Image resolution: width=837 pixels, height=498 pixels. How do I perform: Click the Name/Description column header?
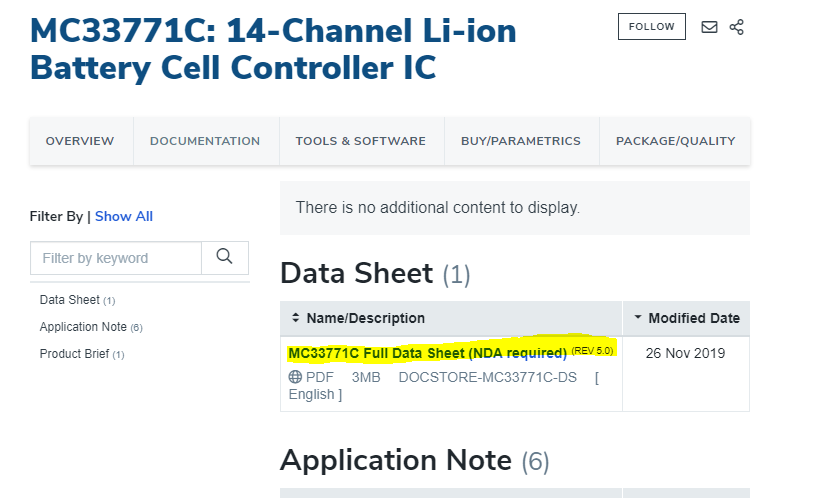365,318
